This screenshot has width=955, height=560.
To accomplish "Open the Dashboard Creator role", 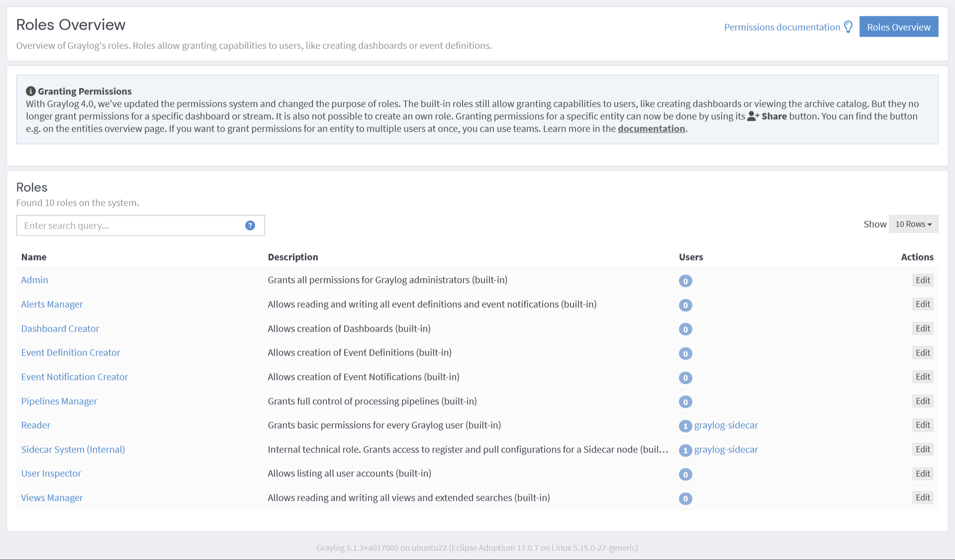I will click(60, 328).
